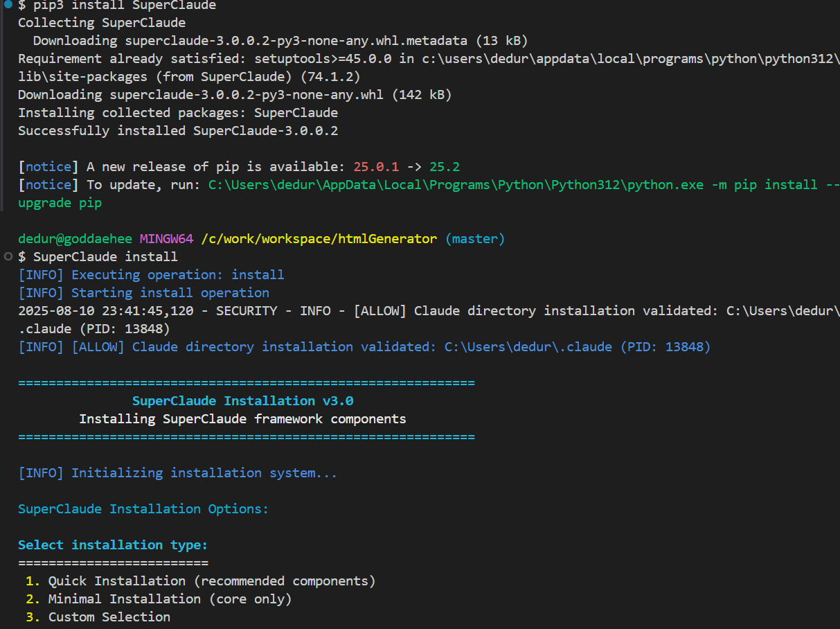
Task: Click the green pip version "25.2"
Action: [x=445, y=167]
